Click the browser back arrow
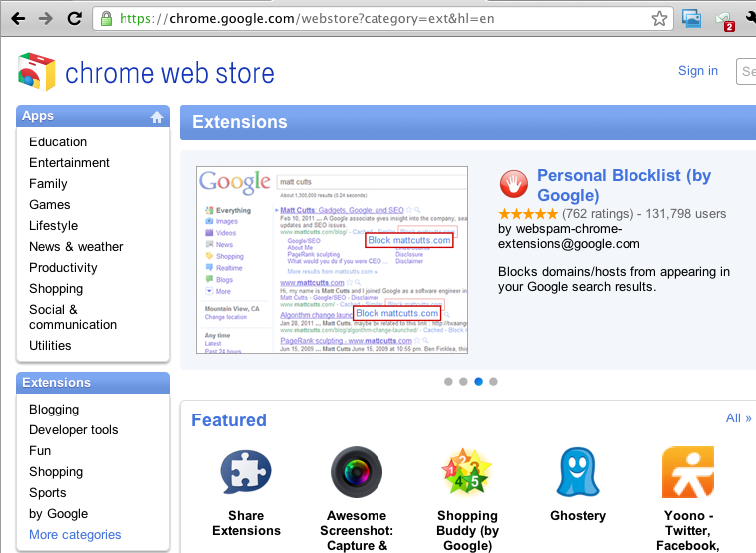Viewport: 756px width, 553px height. point(17,18)
